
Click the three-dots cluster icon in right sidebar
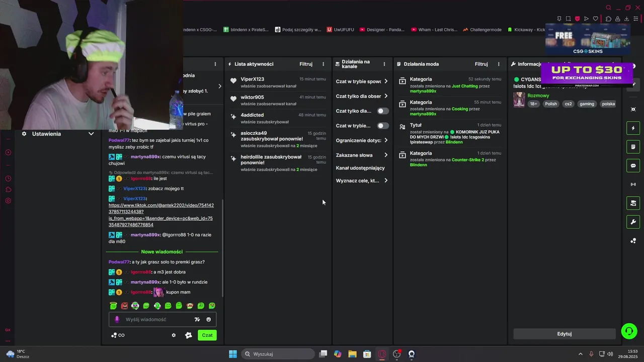633,241
